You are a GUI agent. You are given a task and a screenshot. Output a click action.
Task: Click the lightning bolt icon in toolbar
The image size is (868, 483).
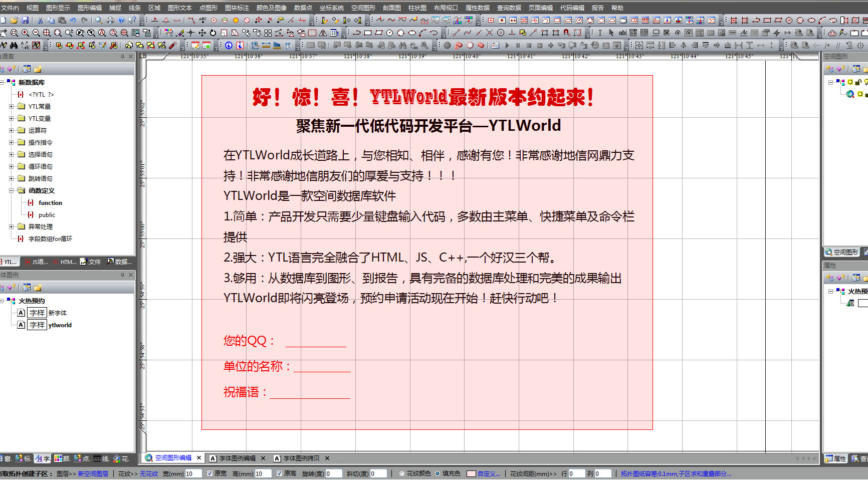pyautogui.click(x=776, y=33)
